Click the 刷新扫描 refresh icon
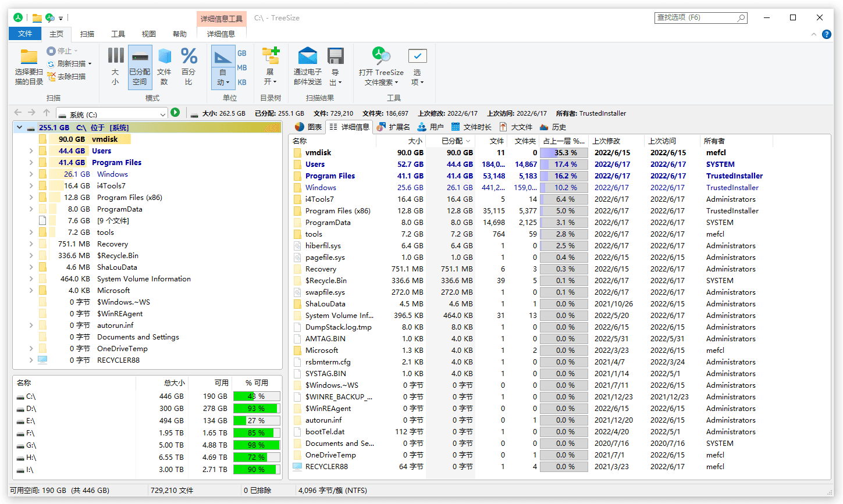The width and height of the screenshot is (843, 504). point(52,63)
